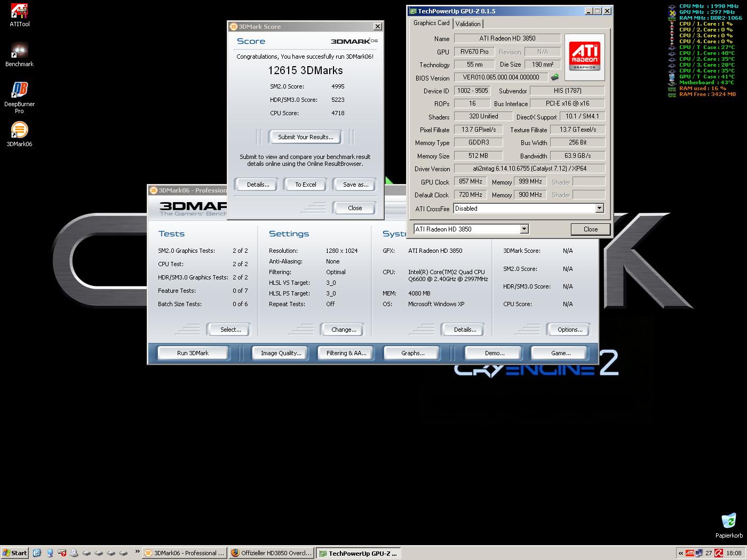Image resolution: width=747 pixels, height=560 pixels.
Task: Click the Start button
Action: pos(15,553)
